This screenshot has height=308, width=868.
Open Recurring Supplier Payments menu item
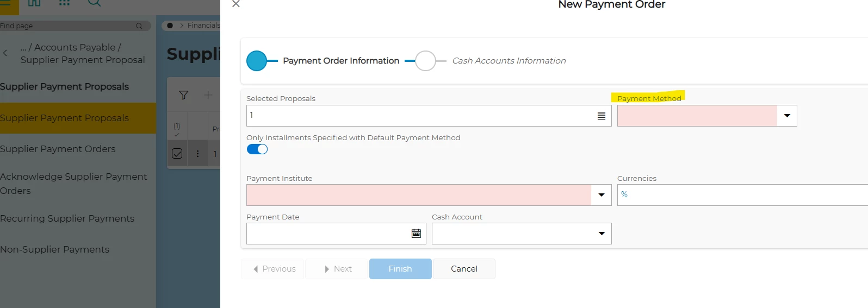[67, 218]
